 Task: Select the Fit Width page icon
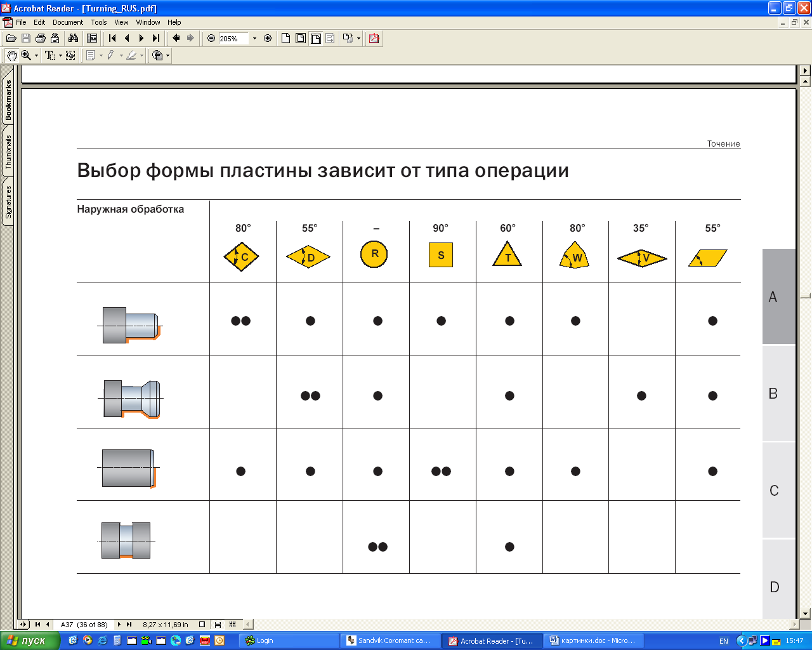tap(315, 38)
